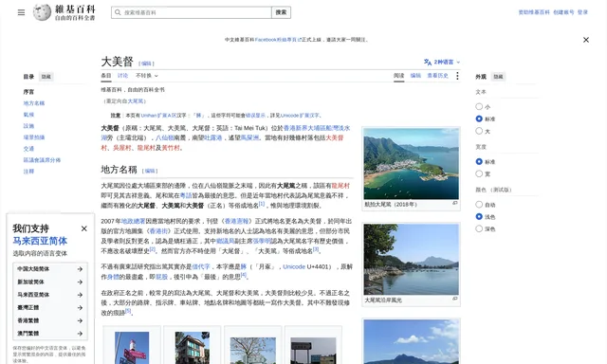Click the 搜索 search button
Image resolution: width=607 pixels, height=364 pixels.
(281, 12)
